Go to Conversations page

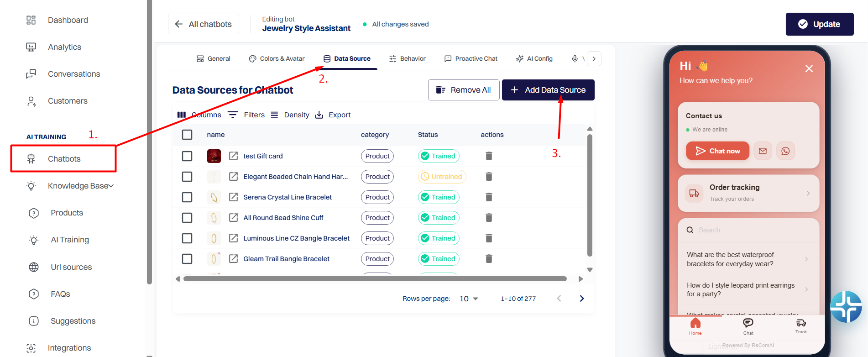[x=63, y=74]
